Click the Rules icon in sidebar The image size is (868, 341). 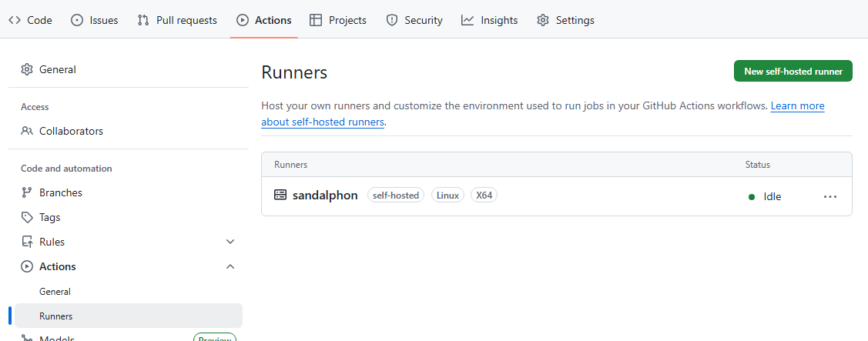(27, 242)
